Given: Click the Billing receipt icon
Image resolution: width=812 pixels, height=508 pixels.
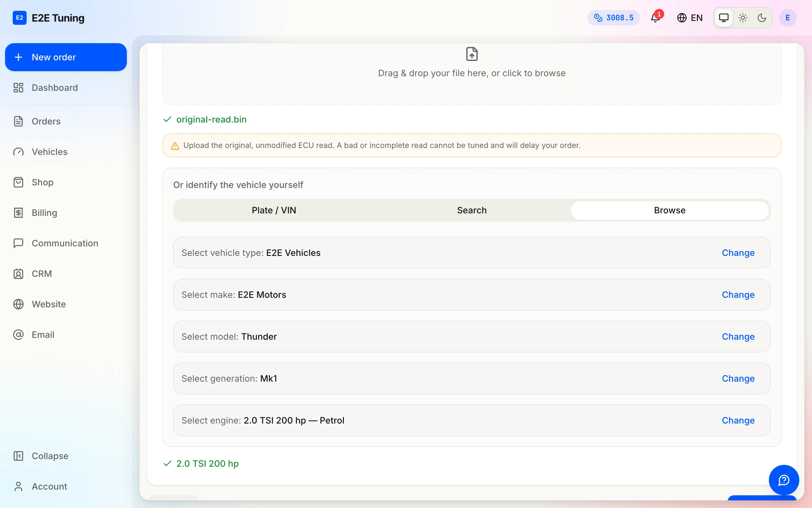Looking at the screenshot, I should point(18,213).
